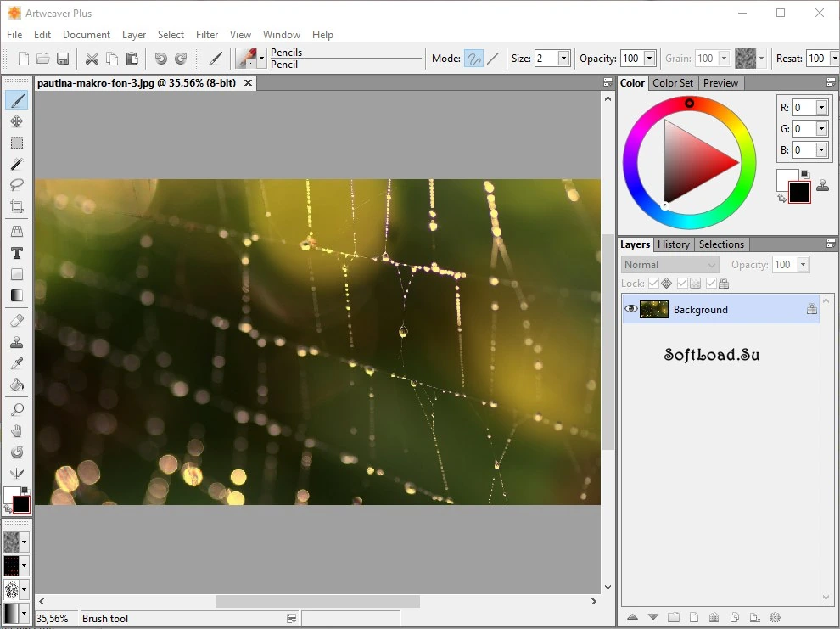
Task: Toggle freehand stroke mode
Action: tap(473, 59)
